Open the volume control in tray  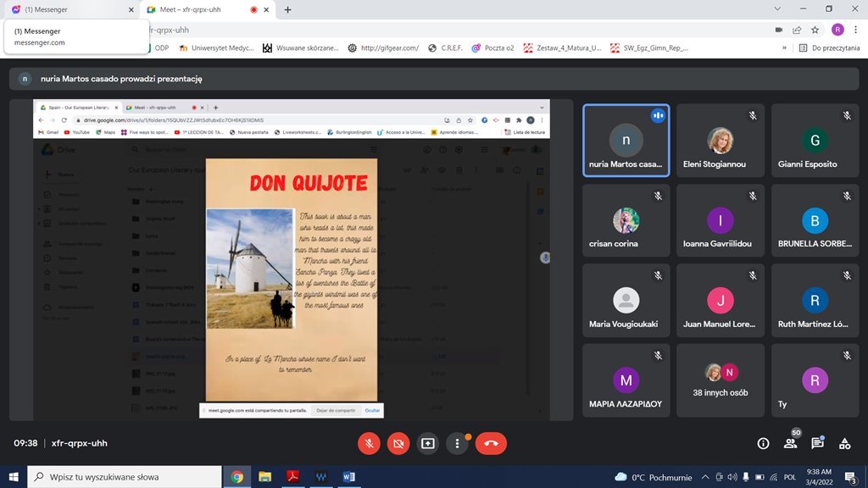tap(732, 477)
